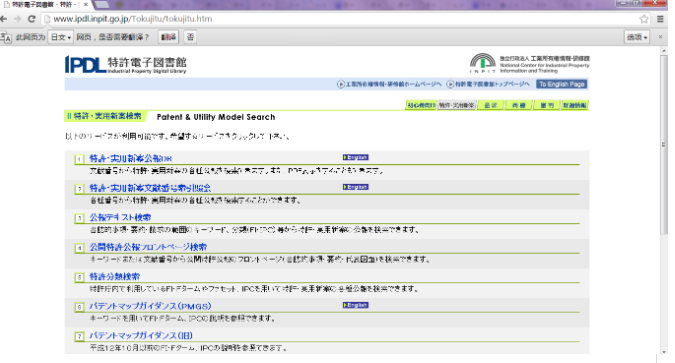Screen dimensions: 675x363
Task: Click the translate icon in the translation bar
Action: [6, 37]
